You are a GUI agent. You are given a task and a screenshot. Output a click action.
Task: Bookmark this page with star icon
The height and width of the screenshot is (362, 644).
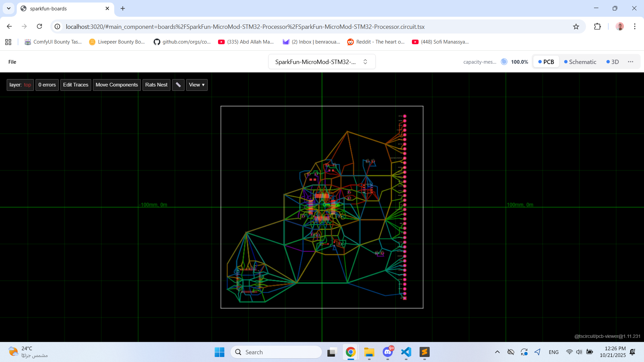pyautogui.click(x=576, y=26)
